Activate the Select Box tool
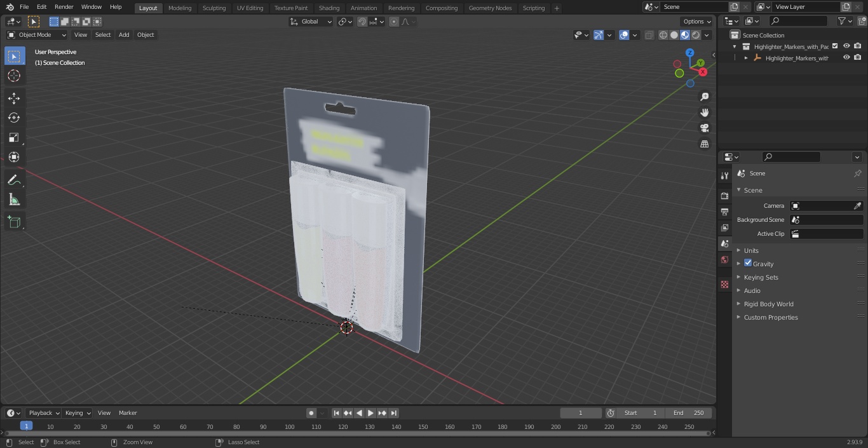Screen dimensions: 868x448 tap(14, 56)
